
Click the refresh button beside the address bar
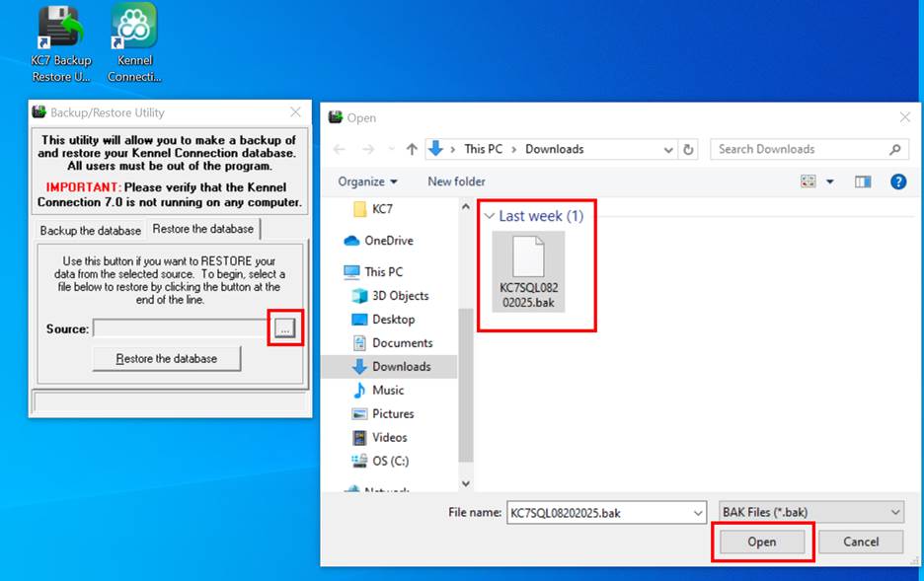pos(689,149)
